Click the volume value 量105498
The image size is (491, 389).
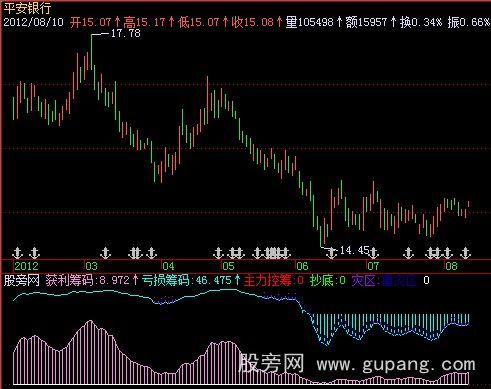[309, 22]
